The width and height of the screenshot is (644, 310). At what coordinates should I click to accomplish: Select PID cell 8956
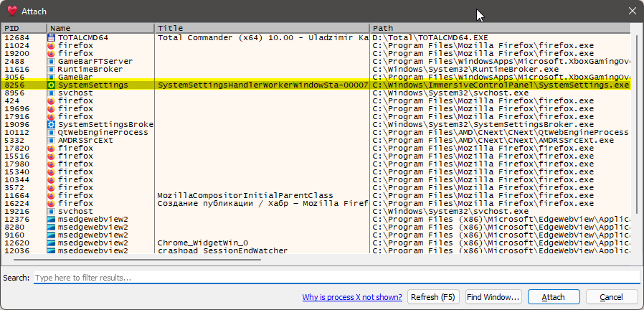pyautogui.click(x=14, y=93)
